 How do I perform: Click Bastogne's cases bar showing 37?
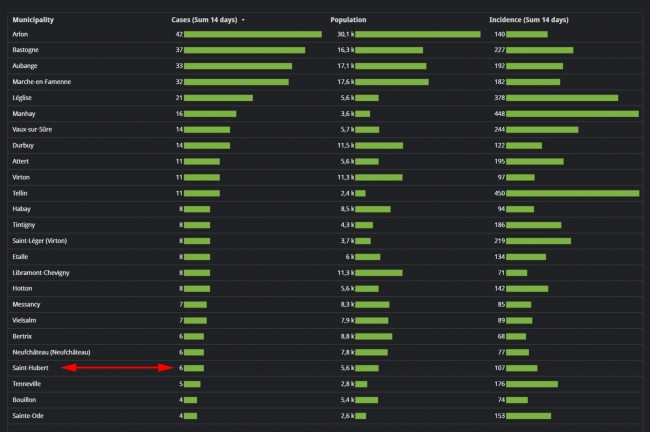(x=245, y=50)
